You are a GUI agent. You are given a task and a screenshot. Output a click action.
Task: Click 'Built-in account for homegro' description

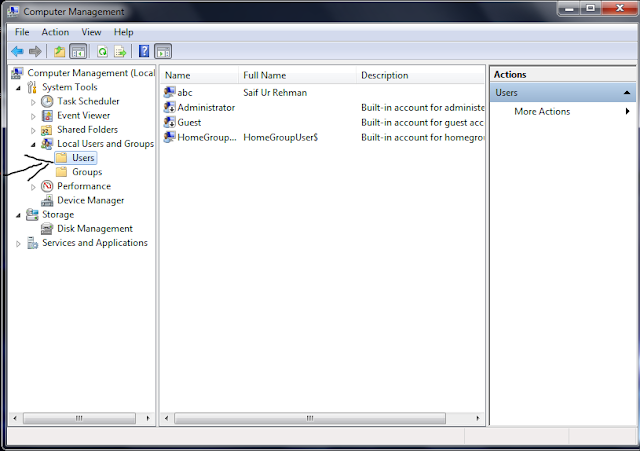(x=422, y=138)
